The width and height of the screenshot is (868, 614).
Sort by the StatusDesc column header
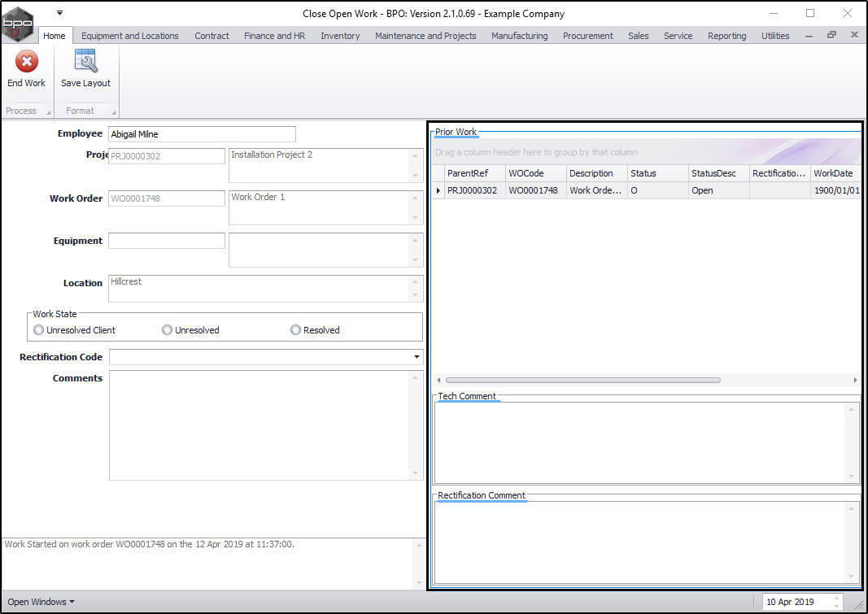tap(718, 173)
